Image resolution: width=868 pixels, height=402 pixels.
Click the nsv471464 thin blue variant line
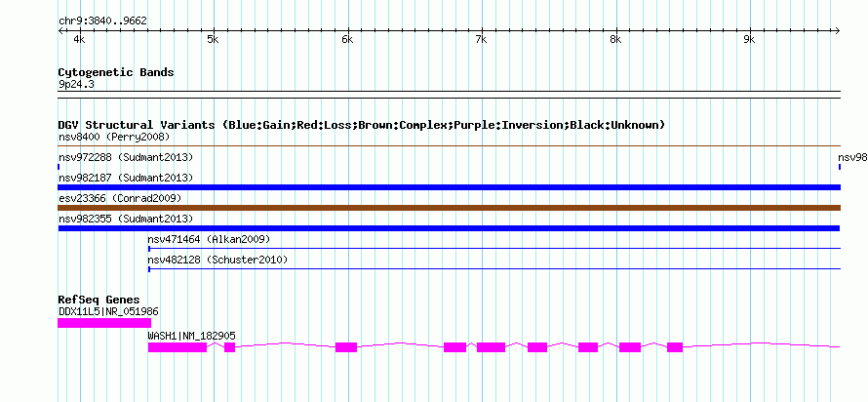tap(494, 249)
